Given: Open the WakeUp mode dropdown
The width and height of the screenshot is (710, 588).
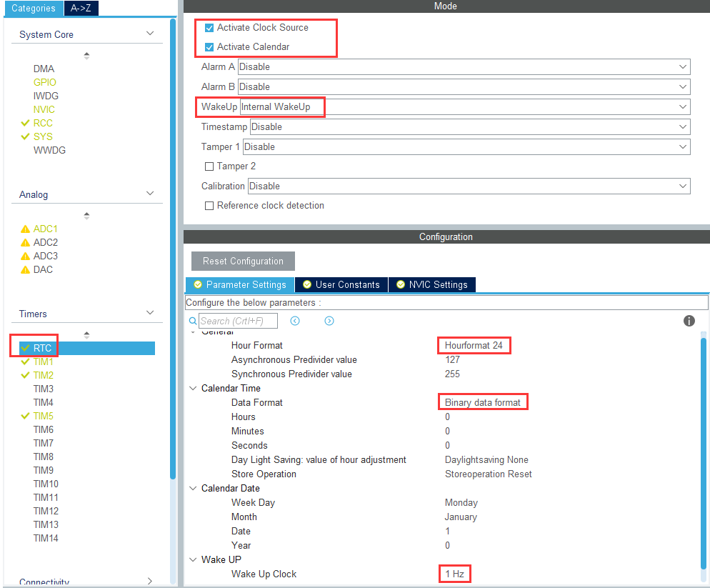Looking at the screenshot, I should (464, 107).
